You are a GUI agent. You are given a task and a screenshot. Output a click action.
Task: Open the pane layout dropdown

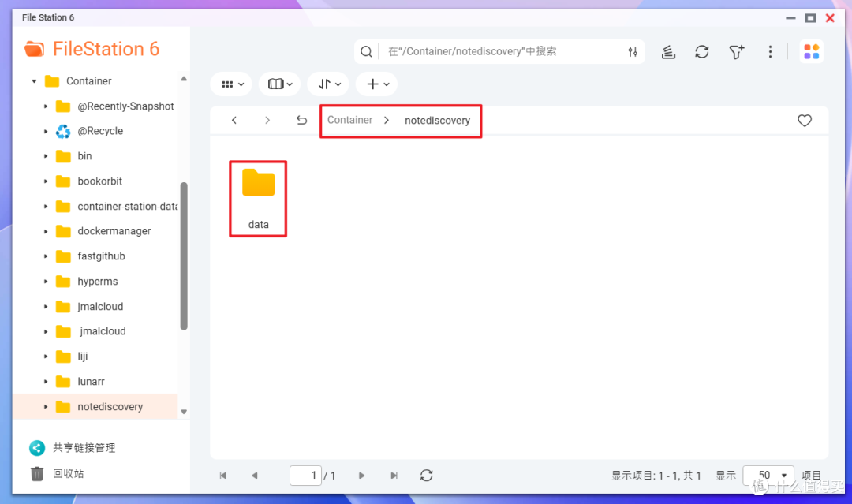tap(280, 84)
